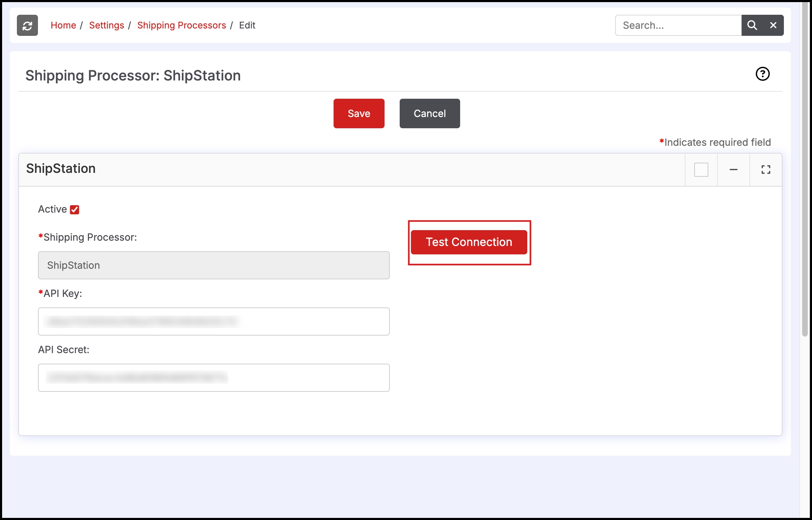Collapse the ShipStation panel with the minus icon

pos(733,170)
